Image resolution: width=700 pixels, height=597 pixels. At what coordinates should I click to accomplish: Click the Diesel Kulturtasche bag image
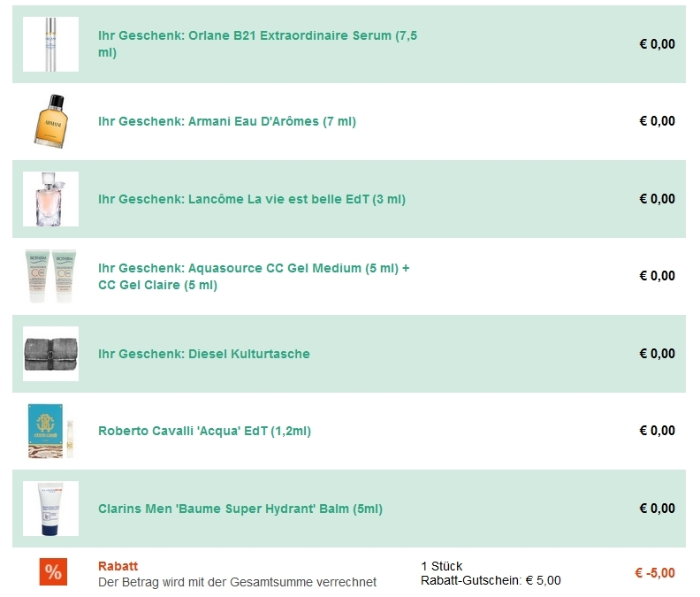click(x=50, y=354)
